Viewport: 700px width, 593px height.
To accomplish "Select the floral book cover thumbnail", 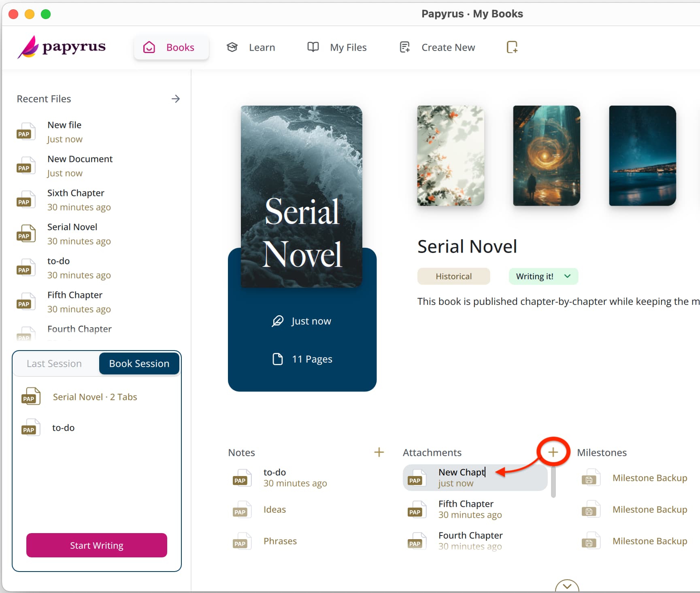I will point(450,156).
